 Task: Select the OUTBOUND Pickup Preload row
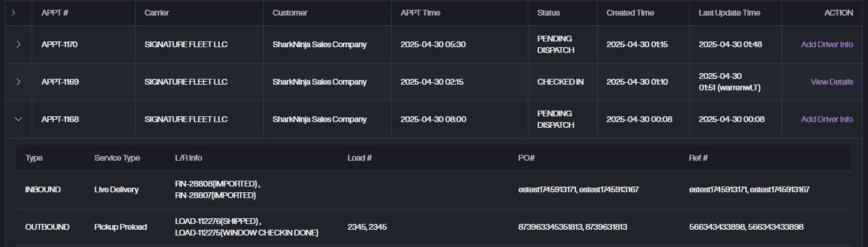[x=47, y=227]
